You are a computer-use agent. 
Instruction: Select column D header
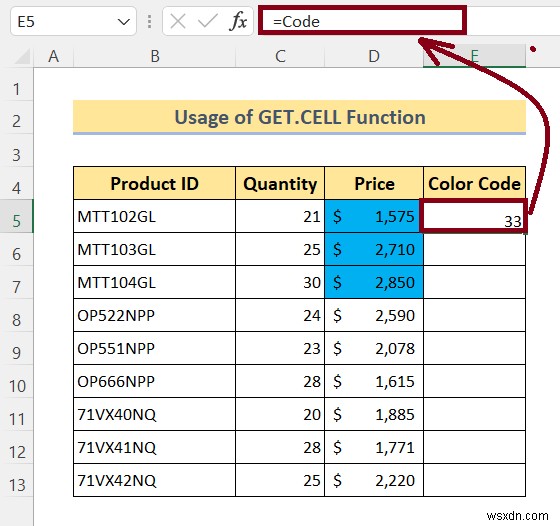point(374,56)
